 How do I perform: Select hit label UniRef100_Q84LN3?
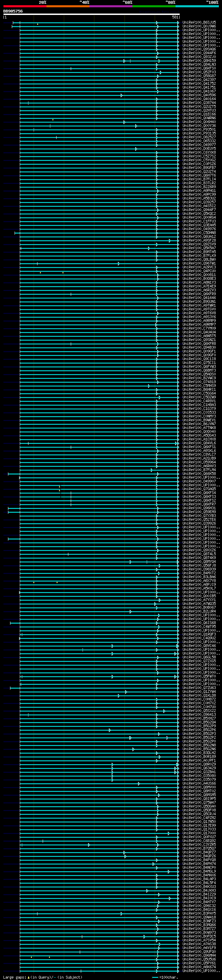(199, 64)
